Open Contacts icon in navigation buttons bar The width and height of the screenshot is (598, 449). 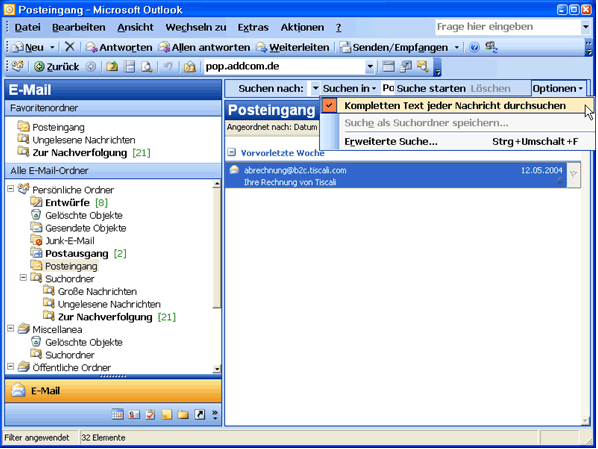point(134,414)
